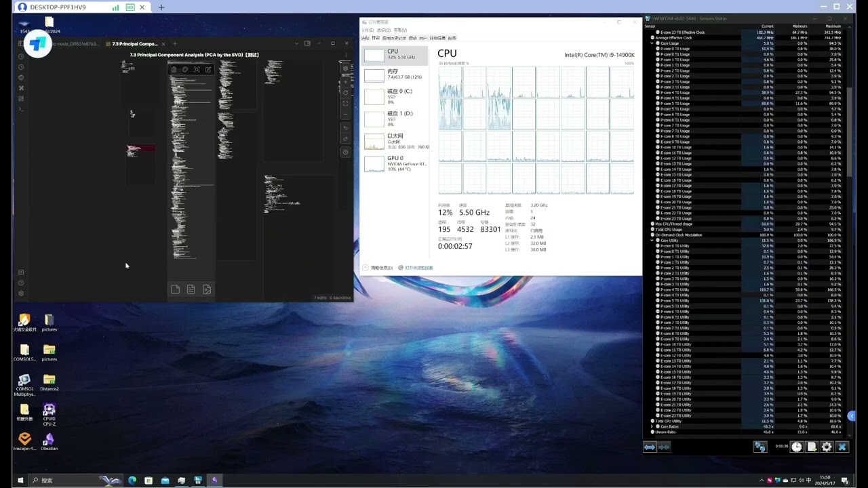Show hidden system tray icons
Viewport: 868px width, 488px height.
pyautogui.click(x=762, y=481)
